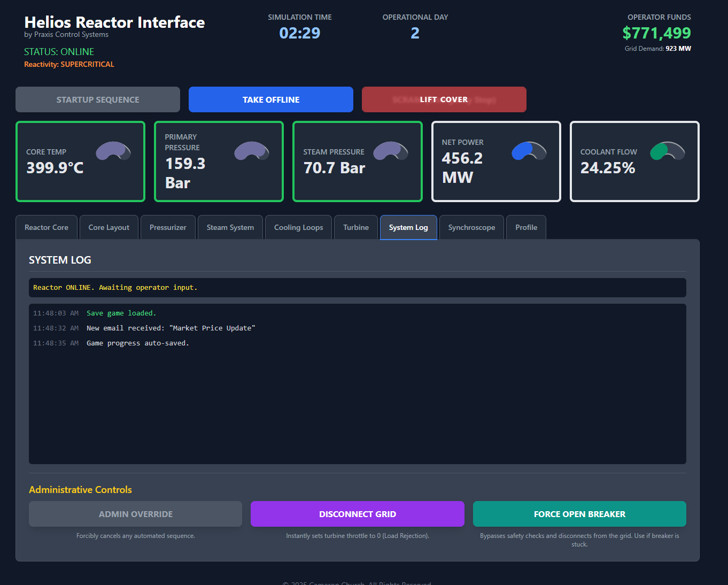
Task: Click the SIMULATION TIME label
Action: [x=300, y=17]
